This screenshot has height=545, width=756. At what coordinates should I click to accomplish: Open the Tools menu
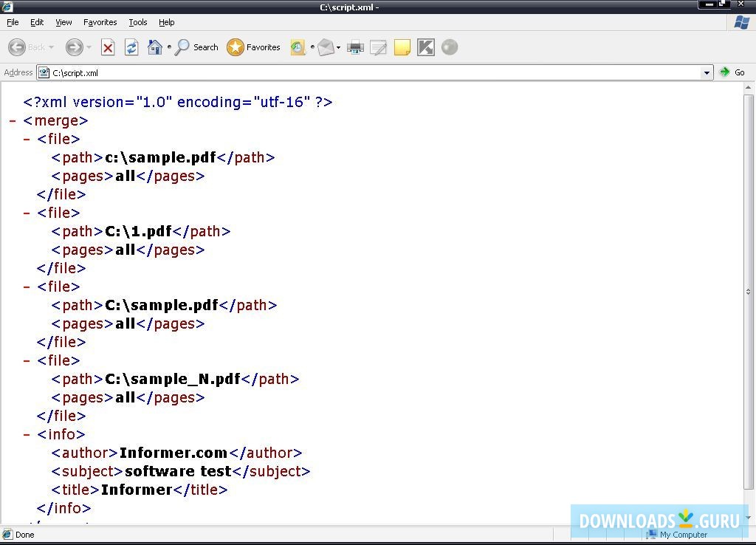pyautogui.click(x=137, y=22)
